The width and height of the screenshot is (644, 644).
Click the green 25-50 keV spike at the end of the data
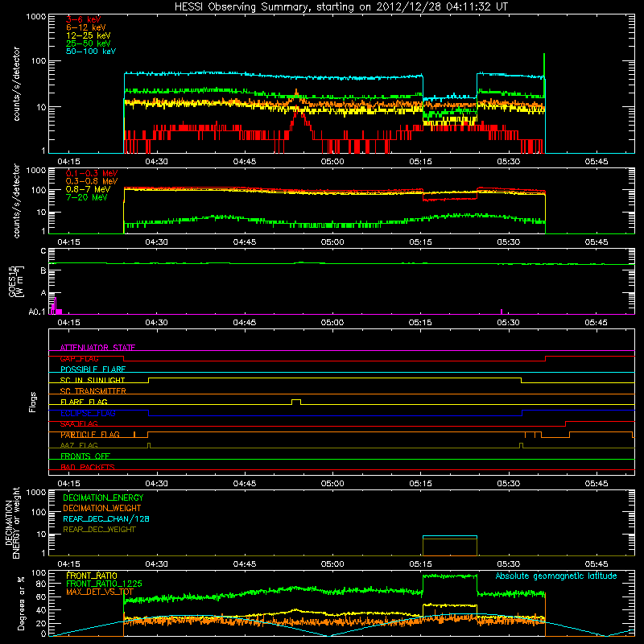click(544, 76)
